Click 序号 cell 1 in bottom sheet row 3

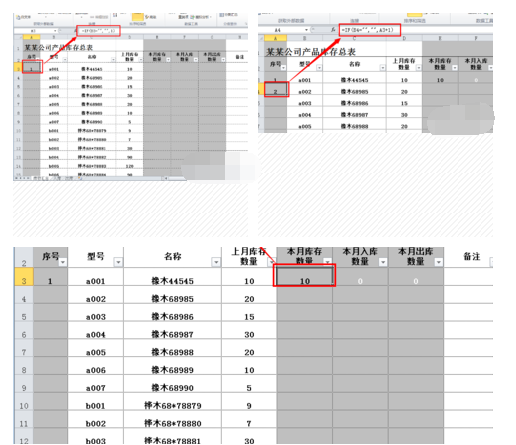tap(50, 277)
